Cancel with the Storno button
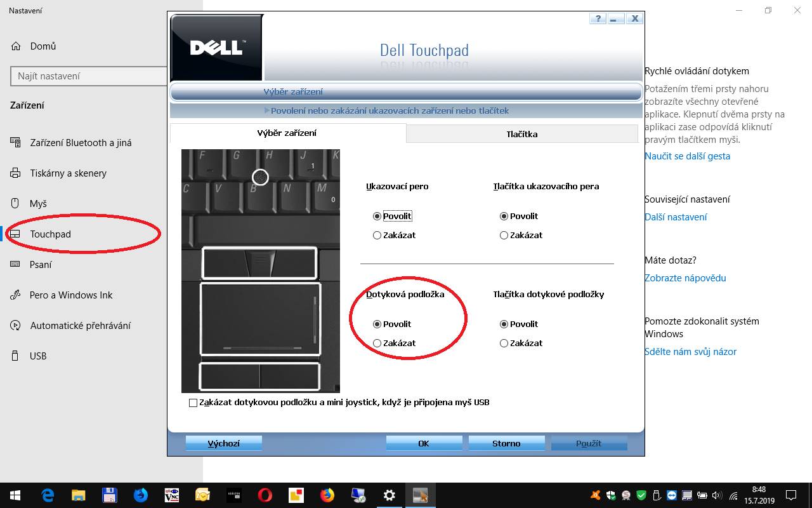The height and width of the screenshot is (508, 812). [506, 443]
